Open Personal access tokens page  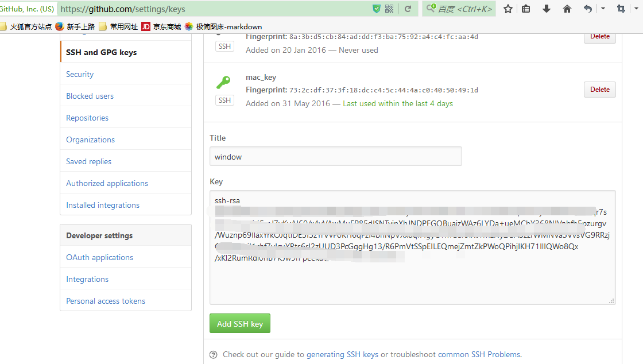click(106, 301)
